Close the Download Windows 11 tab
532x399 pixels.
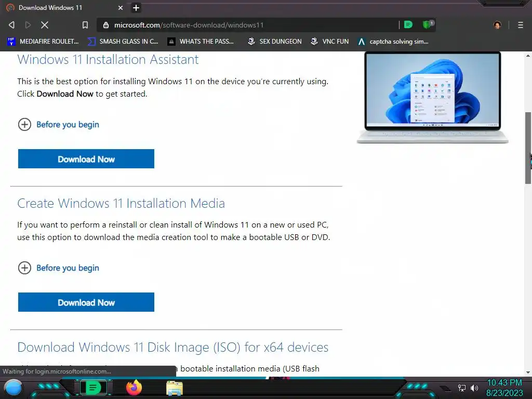pyautogui.click(x=121, y=7)
